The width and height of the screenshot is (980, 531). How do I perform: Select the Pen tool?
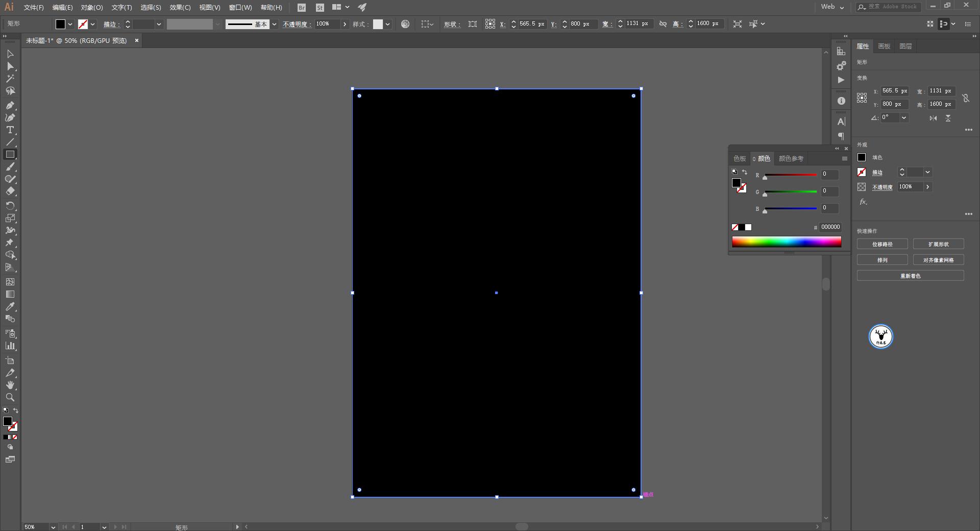click(10, 105)
